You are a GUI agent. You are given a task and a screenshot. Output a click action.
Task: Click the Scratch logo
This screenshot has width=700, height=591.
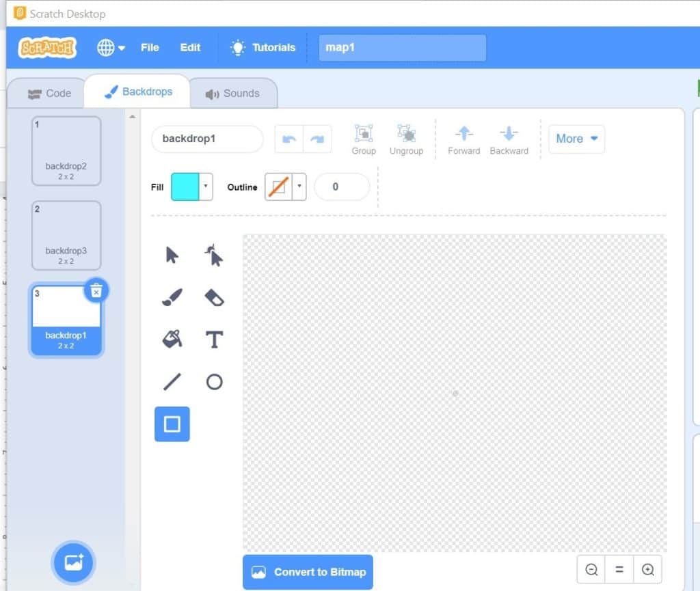coord(47,47)
